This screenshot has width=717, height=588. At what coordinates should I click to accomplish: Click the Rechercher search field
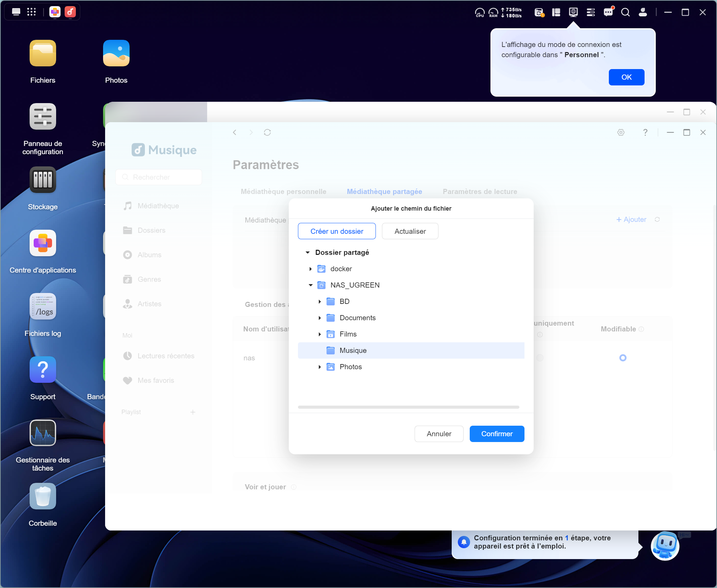tap(159, 177)
